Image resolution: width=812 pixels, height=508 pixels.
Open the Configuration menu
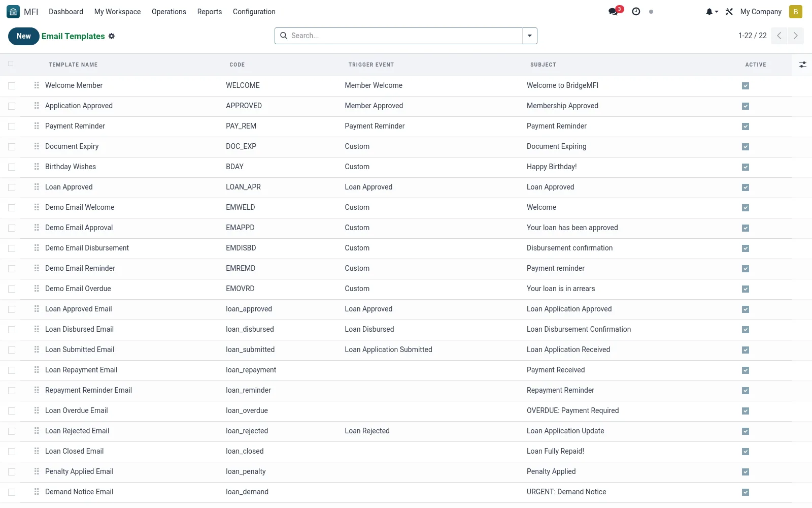(x=254, y=12)
